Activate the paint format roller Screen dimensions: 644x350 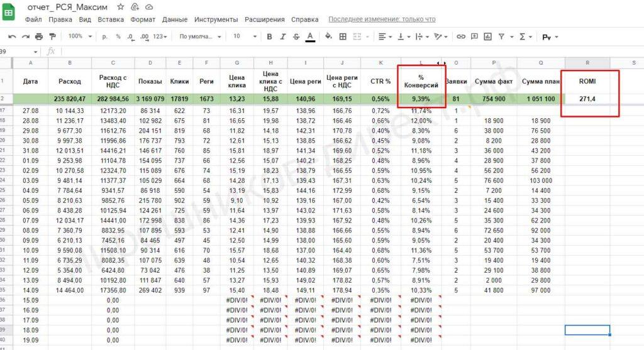click(x=53, y=37)
